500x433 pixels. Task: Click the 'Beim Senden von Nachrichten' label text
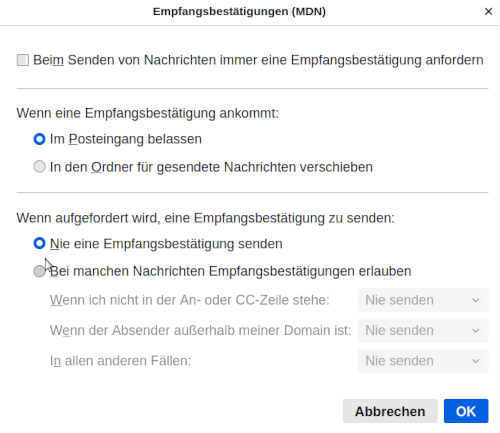(258, 60)
